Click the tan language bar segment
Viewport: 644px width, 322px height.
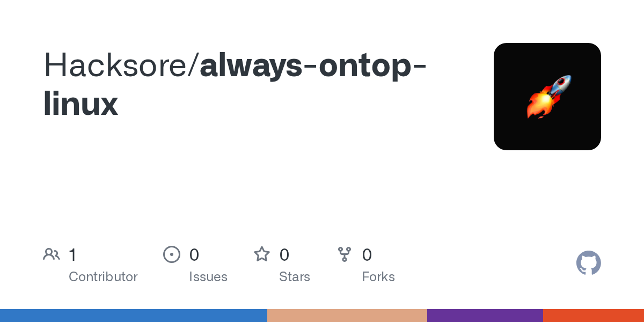tap(347, 316)
